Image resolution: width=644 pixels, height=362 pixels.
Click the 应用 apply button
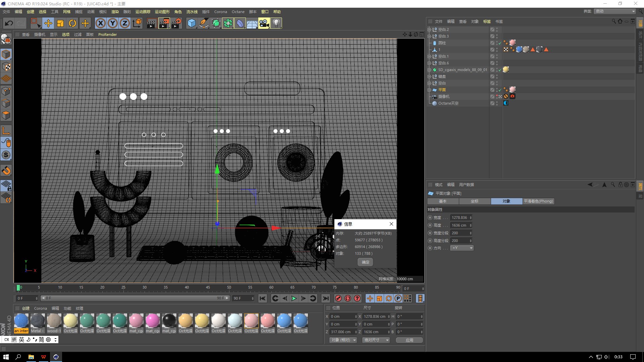coord(409,340)
